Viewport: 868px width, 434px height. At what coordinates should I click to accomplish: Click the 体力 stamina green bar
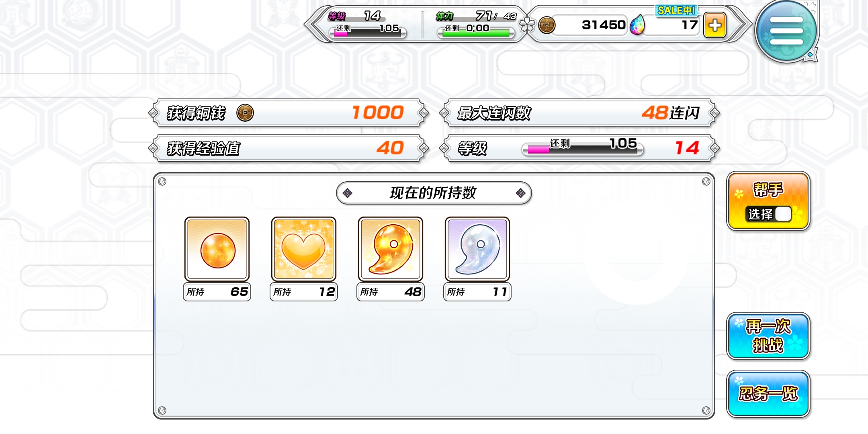point(476,33)
